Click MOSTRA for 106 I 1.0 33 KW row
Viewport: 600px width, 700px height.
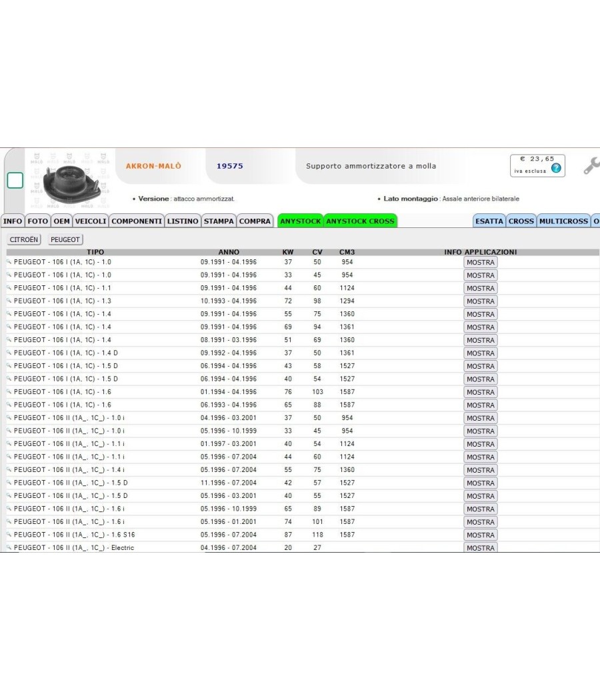481,275
